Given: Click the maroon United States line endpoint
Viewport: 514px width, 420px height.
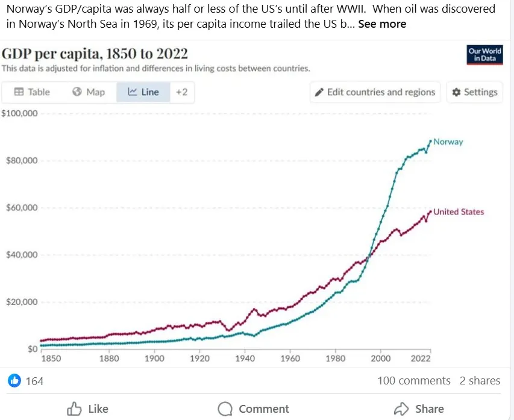Looking at the screenshot, I should [430, 212].
